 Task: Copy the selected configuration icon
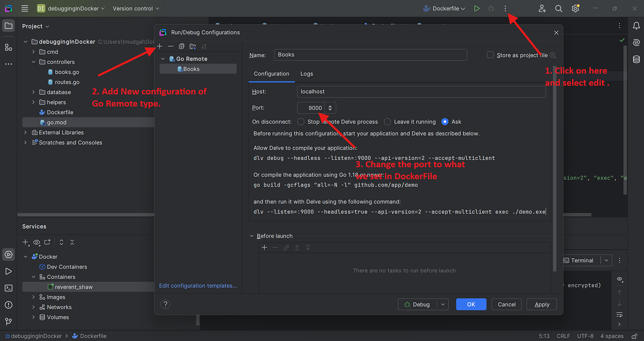[182, 46]
